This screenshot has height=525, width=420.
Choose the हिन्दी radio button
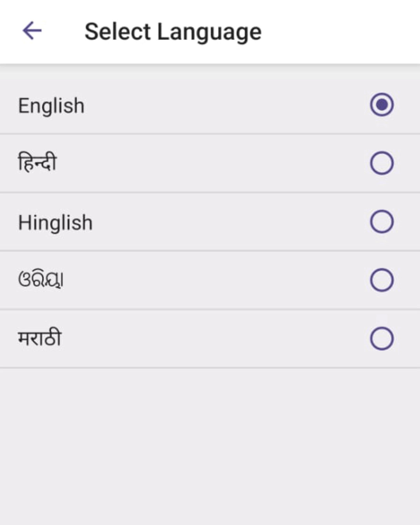click(381, 163)
